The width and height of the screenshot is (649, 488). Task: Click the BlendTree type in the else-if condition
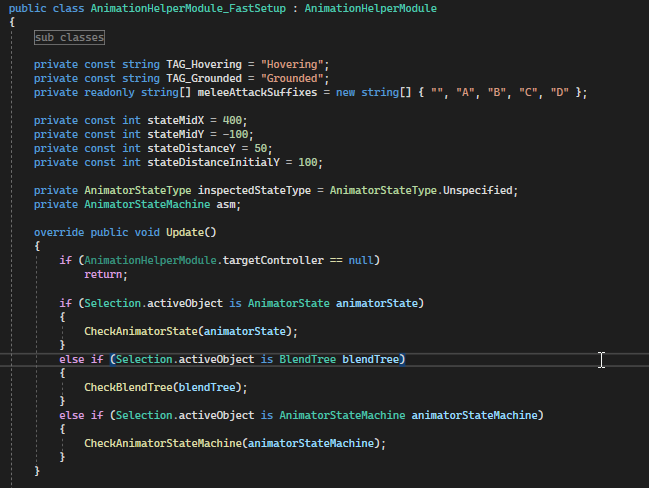click(x=307, y=359)
